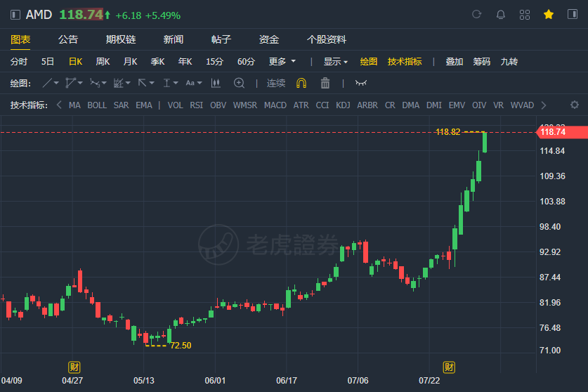Enable the KDJ indicator

[x=343, y=105]
